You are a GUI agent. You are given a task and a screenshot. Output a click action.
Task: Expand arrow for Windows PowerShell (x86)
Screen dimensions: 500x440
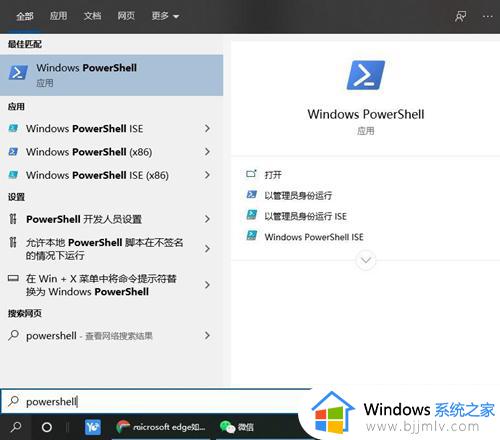pos(207,152)
